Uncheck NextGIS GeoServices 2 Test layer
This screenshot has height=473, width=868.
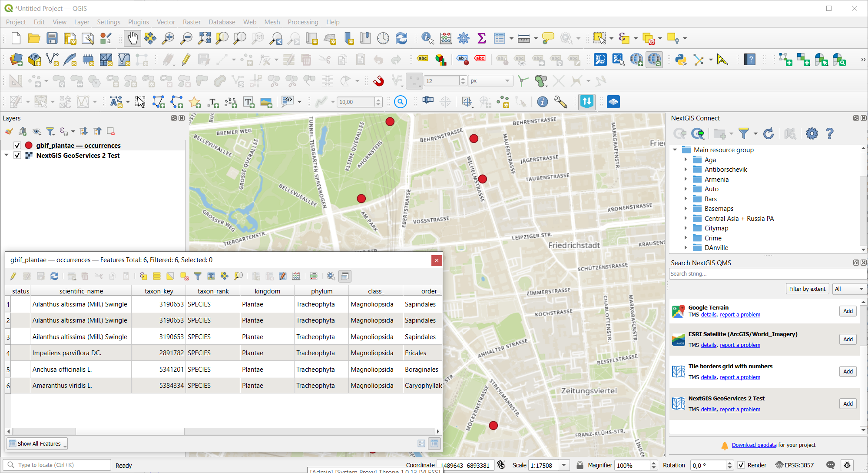click(x=17, y=155)
